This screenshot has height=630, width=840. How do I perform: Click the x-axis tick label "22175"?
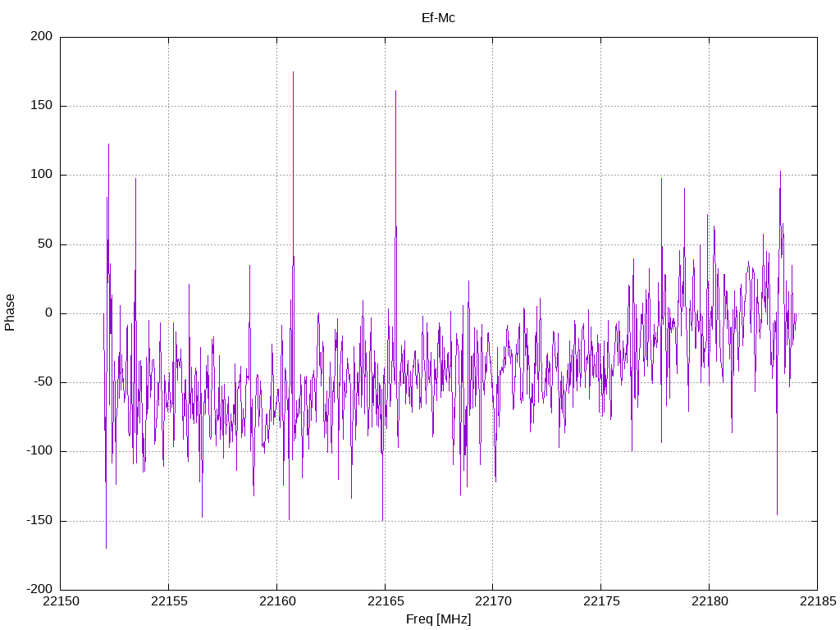(601, 601)
